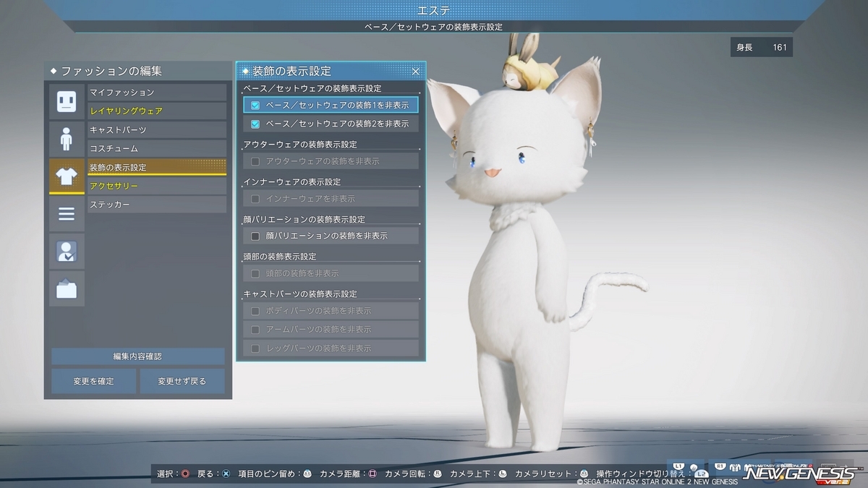Open キャストパーツ menu item
The width and height of the screenshot is (868, 488).
[157, 130]
